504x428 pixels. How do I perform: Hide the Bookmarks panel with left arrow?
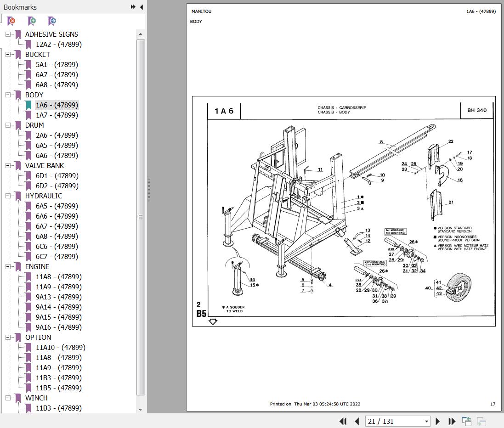click(141, 7)
